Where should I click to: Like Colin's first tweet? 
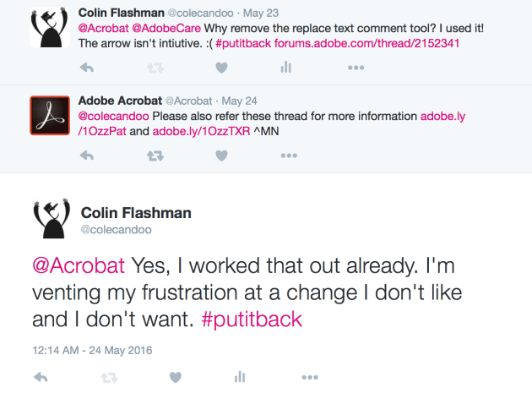[221, 68]
